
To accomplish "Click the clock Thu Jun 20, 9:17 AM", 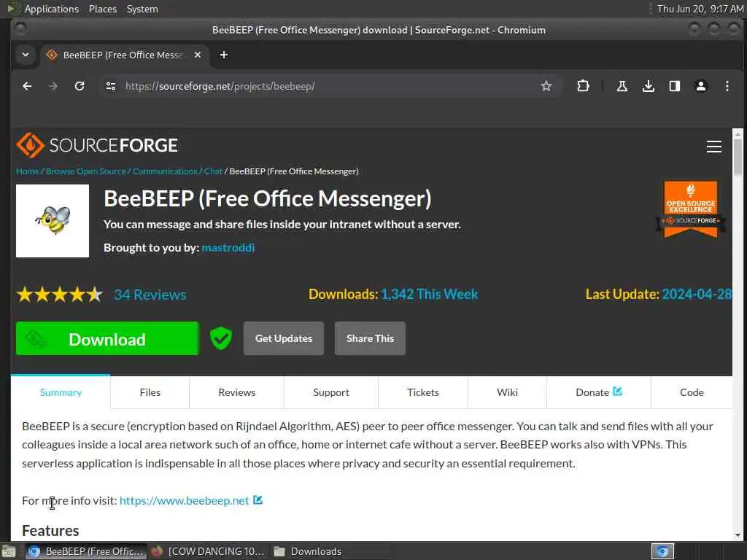I will 700,9.
